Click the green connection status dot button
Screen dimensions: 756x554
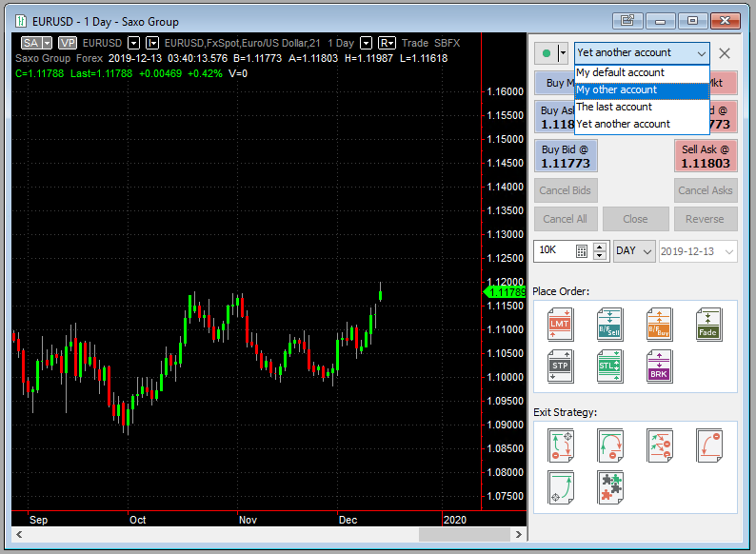[546, 53]
